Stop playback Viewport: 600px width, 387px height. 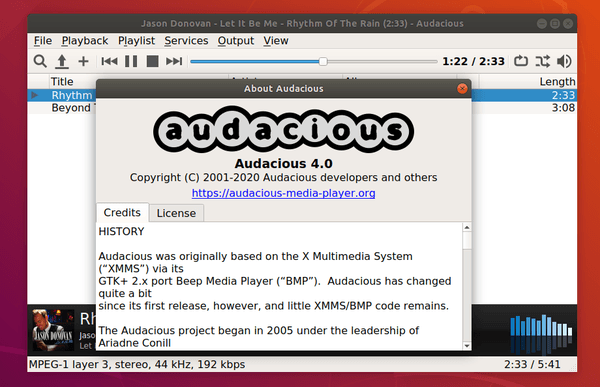coord(153,61)
